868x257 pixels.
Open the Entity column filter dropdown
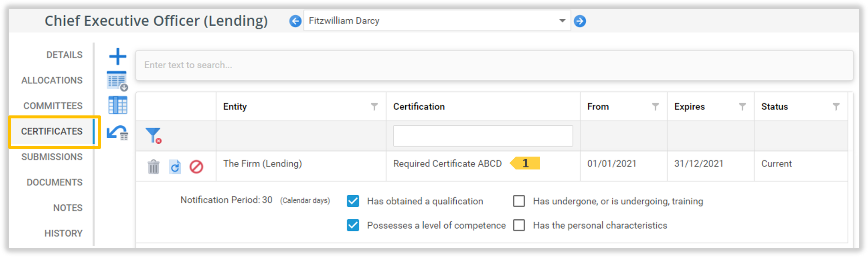(374, 107)
